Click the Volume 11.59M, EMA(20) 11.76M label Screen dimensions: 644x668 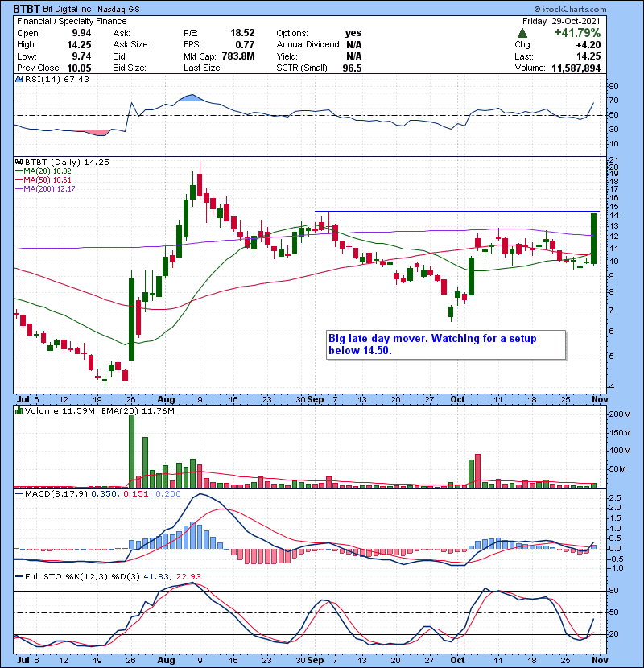point(99,410)
